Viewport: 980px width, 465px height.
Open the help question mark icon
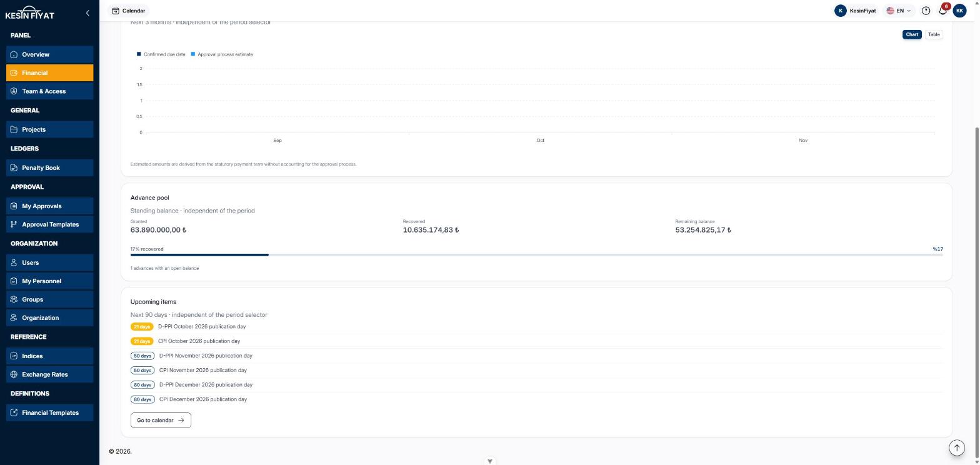click(926, 11)
